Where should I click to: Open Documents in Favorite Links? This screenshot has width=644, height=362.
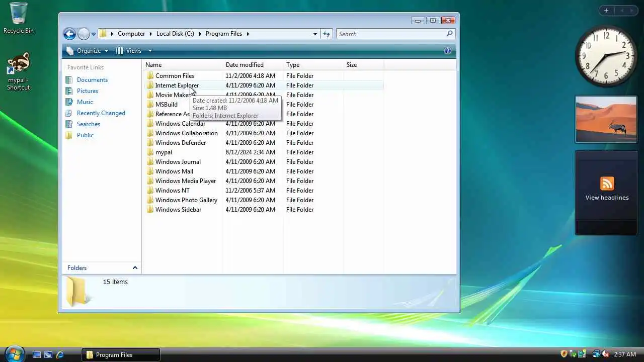click(x=92, y=80)
